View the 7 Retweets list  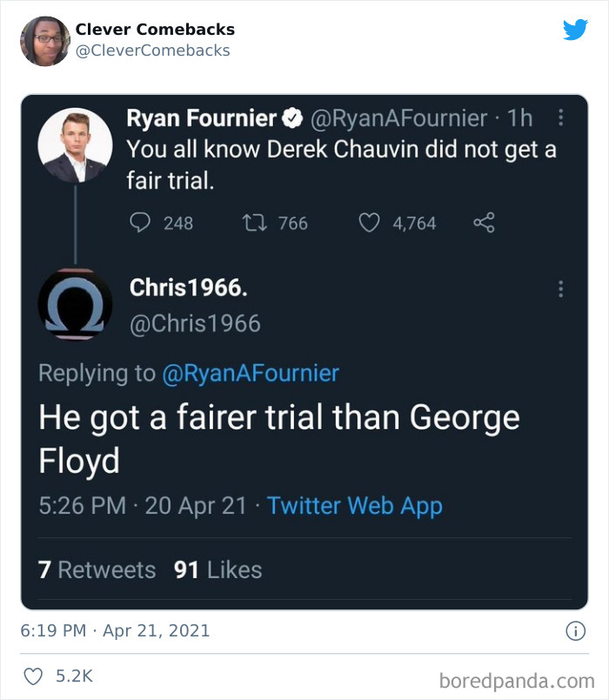point(97,570)
